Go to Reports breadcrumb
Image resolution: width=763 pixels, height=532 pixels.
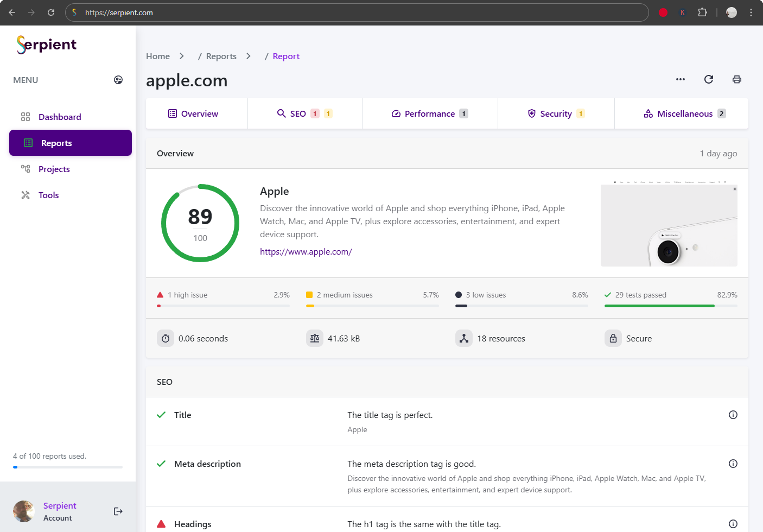[x=221, y=56]
